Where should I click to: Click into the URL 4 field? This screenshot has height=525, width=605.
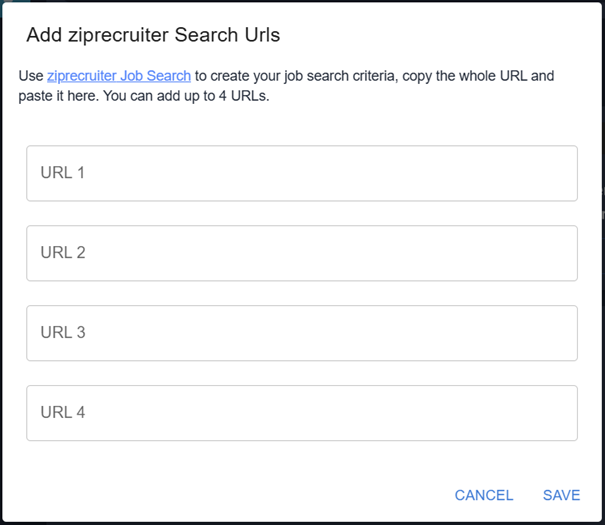(x=301, y=413)
